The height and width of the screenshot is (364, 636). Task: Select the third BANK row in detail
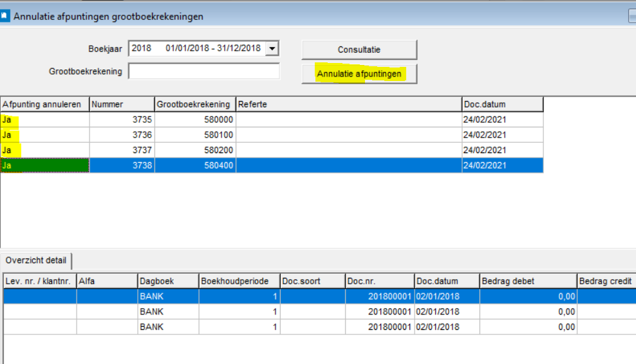(167, 327)
